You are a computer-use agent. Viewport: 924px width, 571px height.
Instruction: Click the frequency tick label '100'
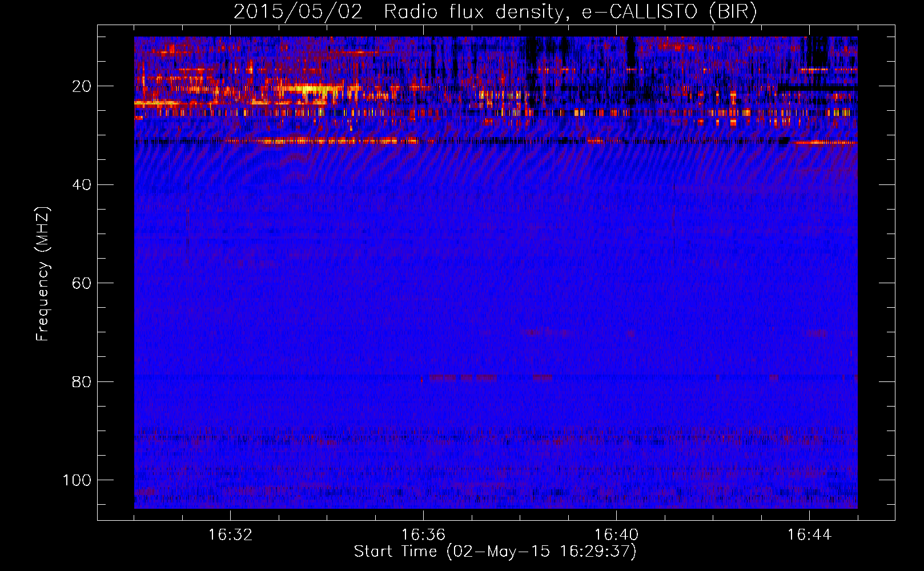(77, 480)
